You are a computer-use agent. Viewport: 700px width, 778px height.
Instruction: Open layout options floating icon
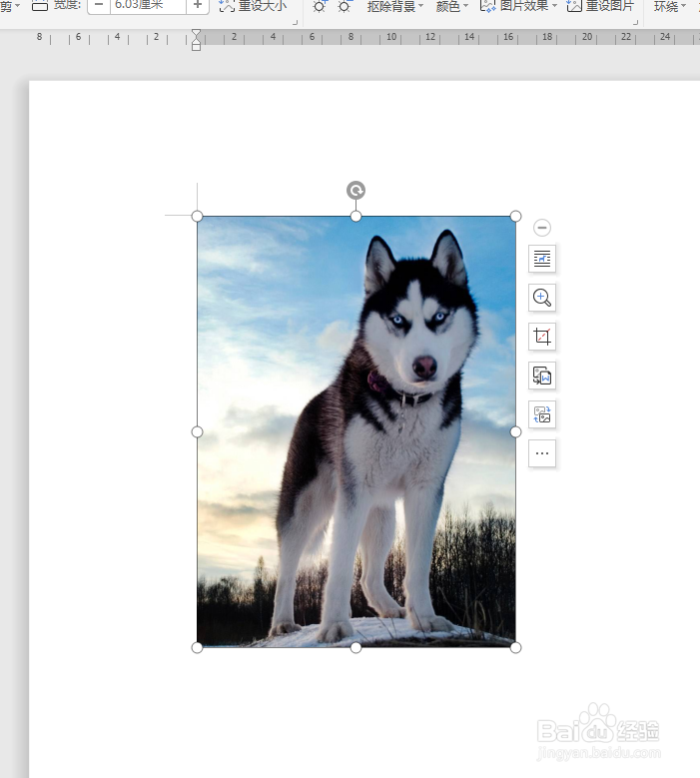coord(542,259)
